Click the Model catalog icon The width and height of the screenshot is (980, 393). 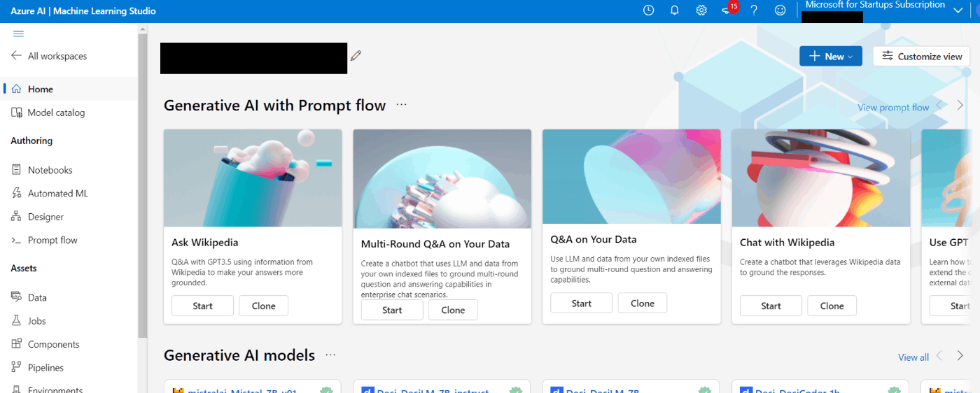pyautogui.click(x=16, y=113)
